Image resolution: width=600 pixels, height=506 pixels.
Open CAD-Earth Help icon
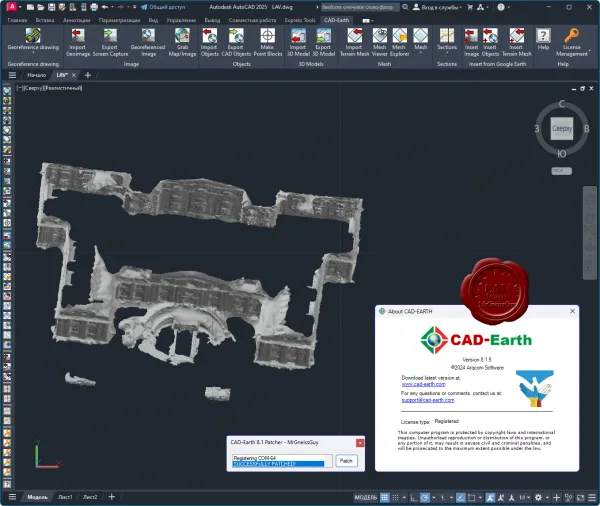(543, 36)
